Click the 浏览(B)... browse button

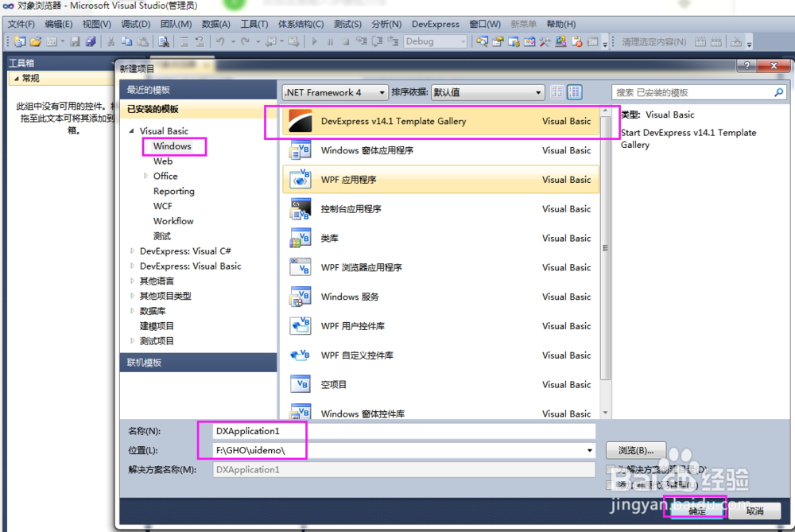(636, 450)
